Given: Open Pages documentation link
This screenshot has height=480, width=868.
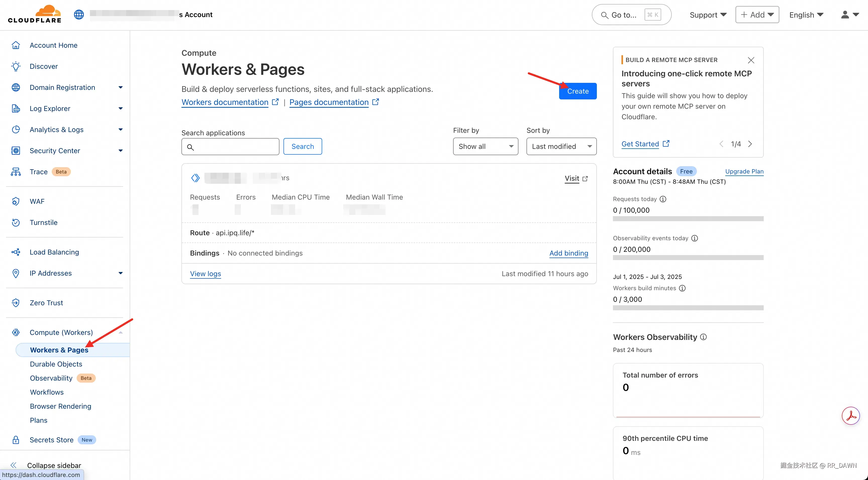Looking at the screenshot, I should 334,102.
